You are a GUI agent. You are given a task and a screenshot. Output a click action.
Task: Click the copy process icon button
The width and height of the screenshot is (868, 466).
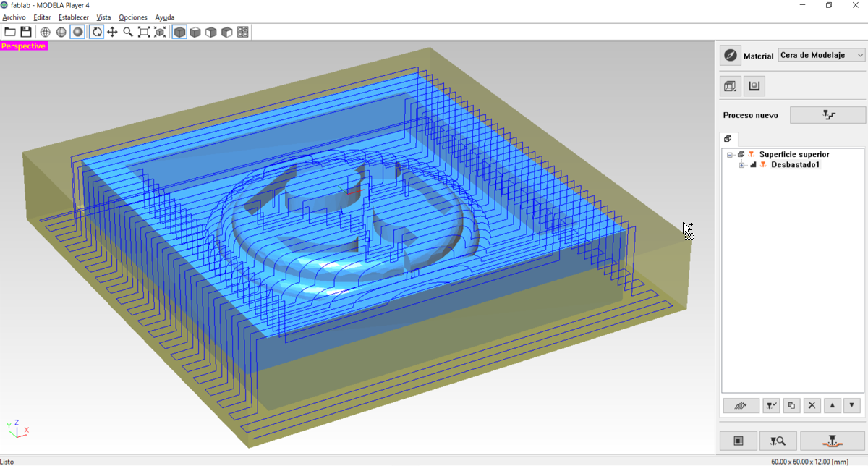pyautogui.click(x=791, y=406)
